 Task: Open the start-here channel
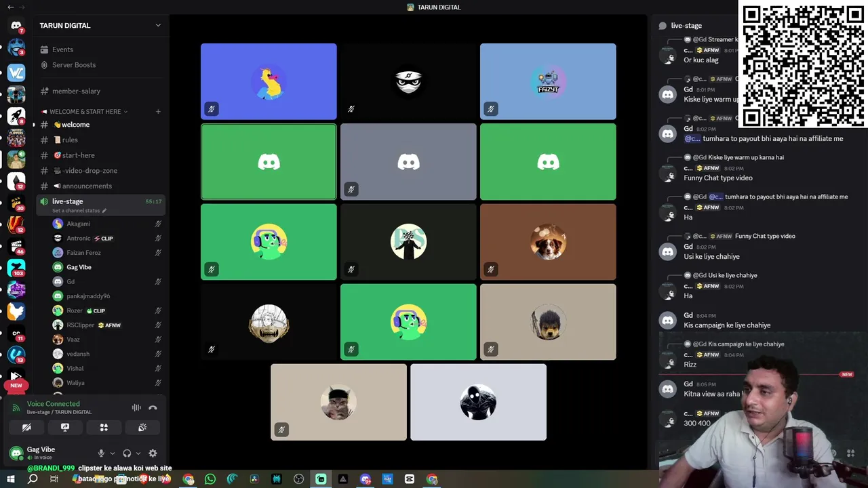101,155
